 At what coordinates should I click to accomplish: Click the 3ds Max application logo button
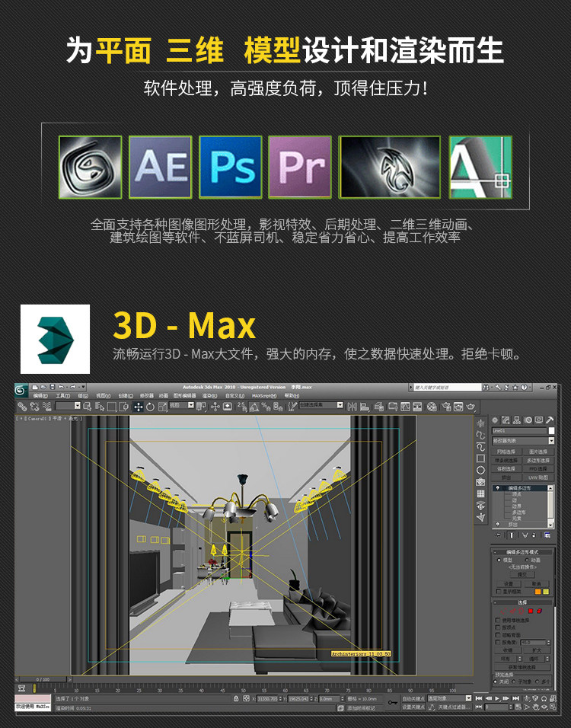(x=21, y=390)
